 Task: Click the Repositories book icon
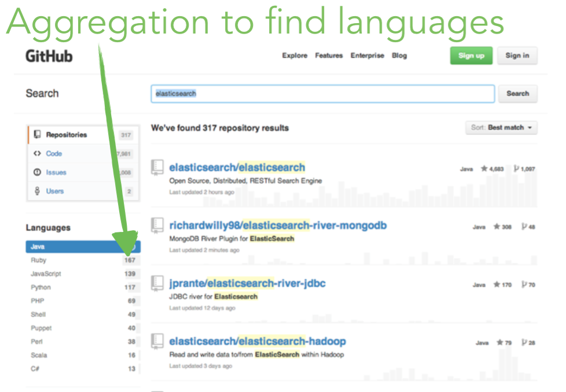(x=37, y=135)
